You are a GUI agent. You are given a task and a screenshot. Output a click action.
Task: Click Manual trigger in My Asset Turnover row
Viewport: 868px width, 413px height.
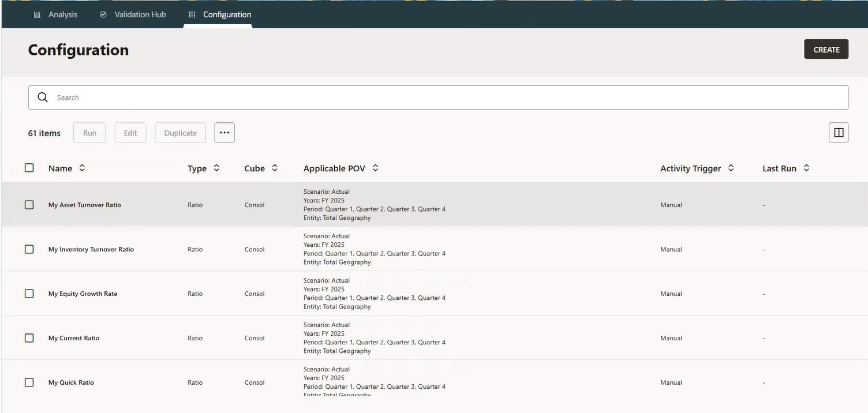coord(671,205)
